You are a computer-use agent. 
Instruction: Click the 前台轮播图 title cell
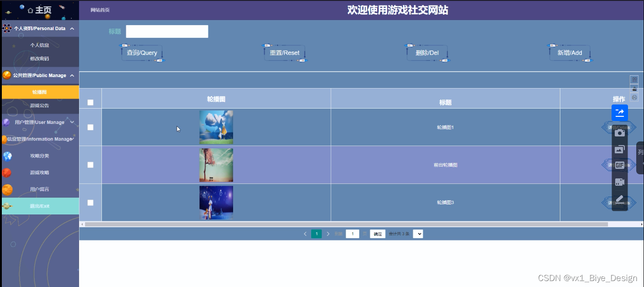click(445, 165)
